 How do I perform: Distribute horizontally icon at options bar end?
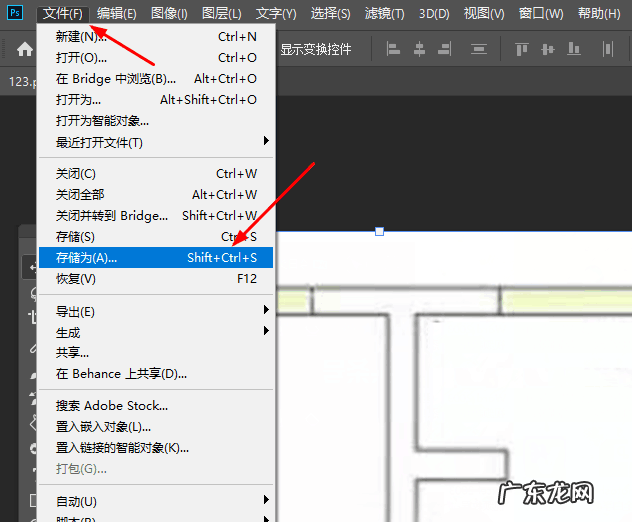[x=608, y=49]
